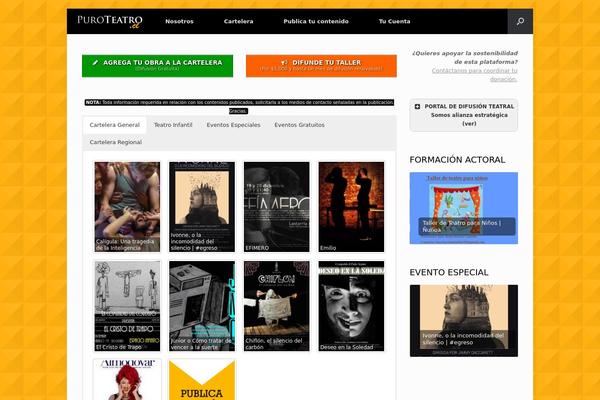Click the Difunde tu taller button
The image size is (600, 400).
(321, 65)
